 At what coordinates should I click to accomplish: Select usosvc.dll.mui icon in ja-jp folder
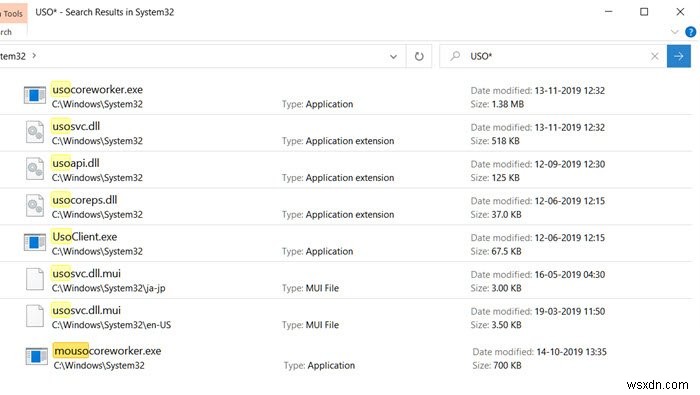(x=35, y=279)
